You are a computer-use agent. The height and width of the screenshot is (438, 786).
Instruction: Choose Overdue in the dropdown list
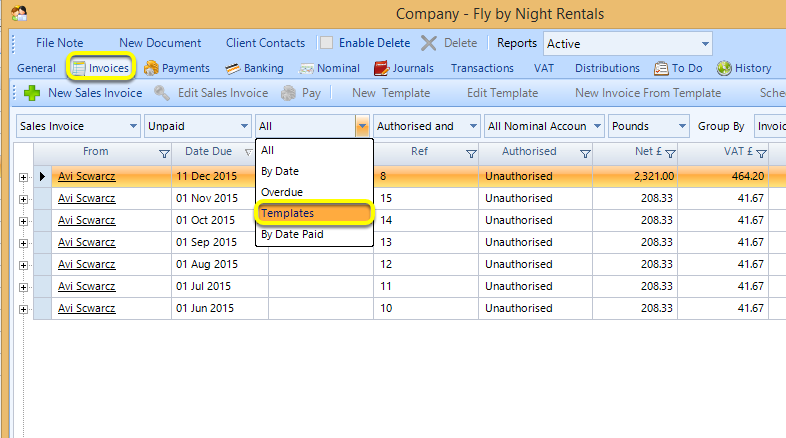pyautogui.click(x=314, y=192)
